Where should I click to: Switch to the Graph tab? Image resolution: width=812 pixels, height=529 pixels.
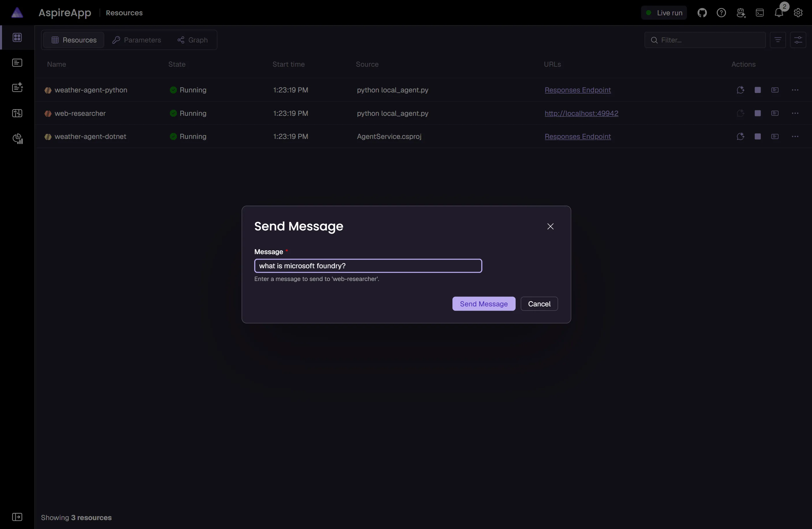192,40
